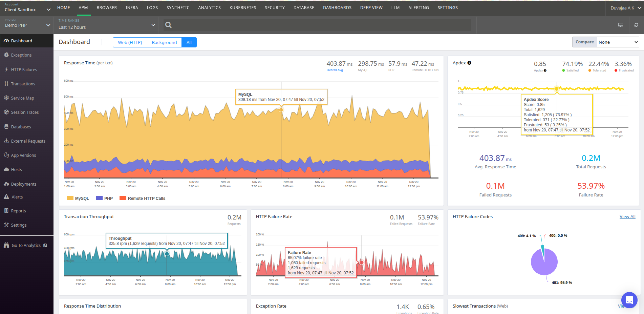Viewport: 644px width, 314px height.
Task: Click the monitor display icon
Action: click(x=620, y=25)
